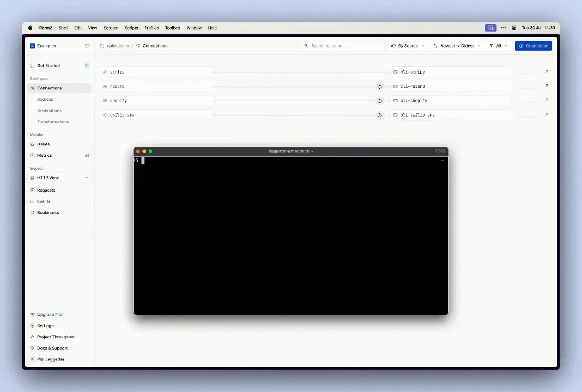The image size is (582, 392).
Task: Click the Get Started badge showing 1
Action: pos(87,66)
